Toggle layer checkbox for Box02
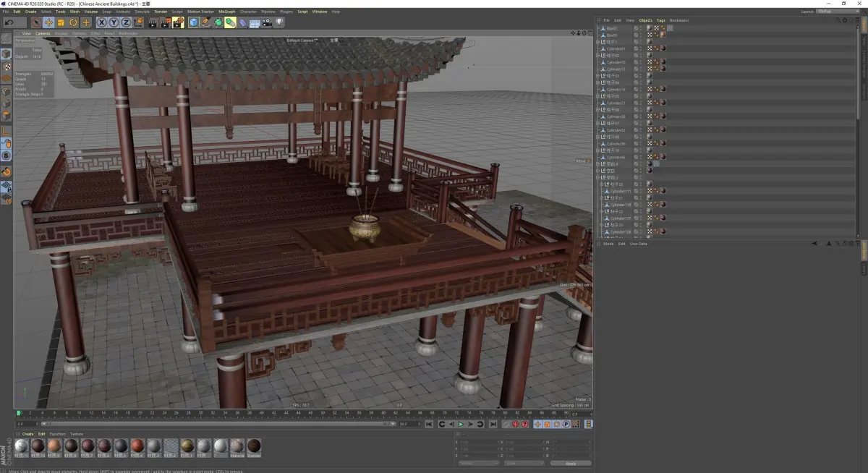The image size is (868, 473). [636, 28]
